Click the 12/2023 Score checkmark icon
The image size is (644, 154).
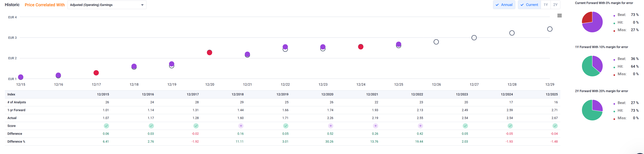coord(465,126)
